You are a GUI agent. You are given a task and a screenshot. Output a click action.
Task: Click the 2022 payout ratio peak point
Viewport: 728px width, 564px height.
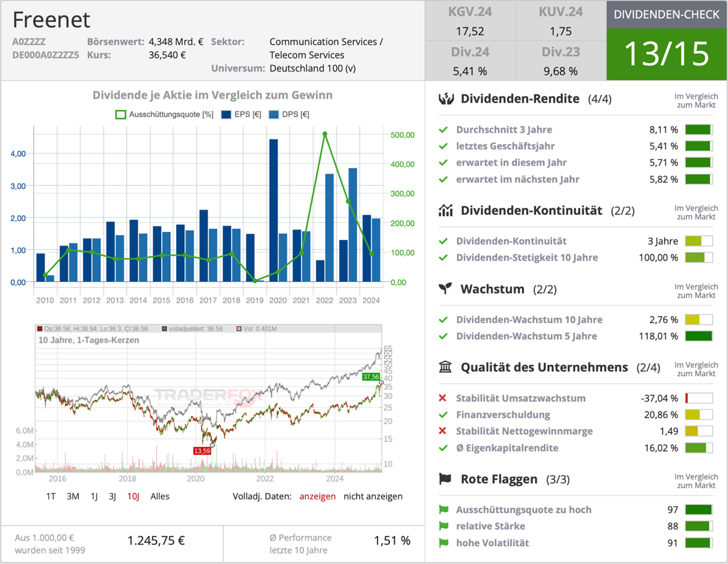click(x=325, y=134)
